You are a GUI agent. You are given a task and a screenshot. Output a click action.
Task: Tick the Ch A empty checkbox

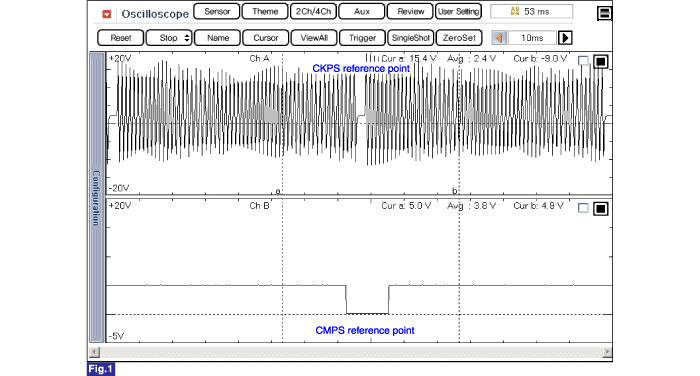[x=583, y=61]
